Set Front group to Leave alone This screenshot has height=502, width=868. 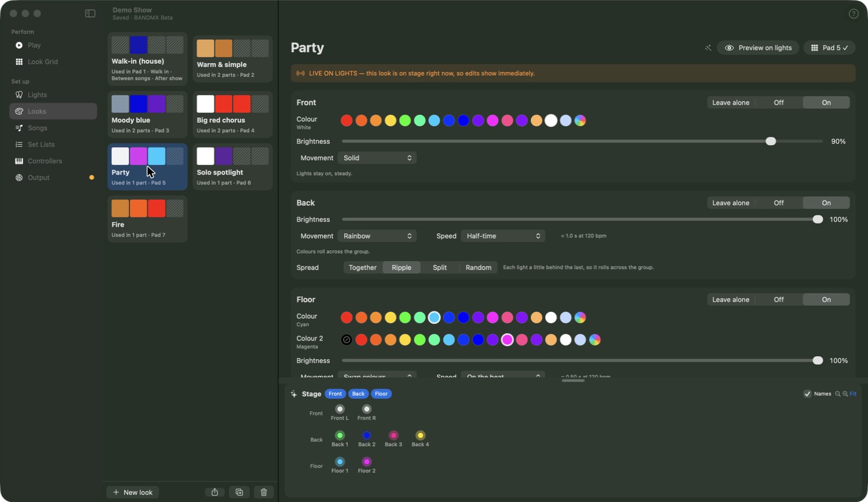coord(731,103)
